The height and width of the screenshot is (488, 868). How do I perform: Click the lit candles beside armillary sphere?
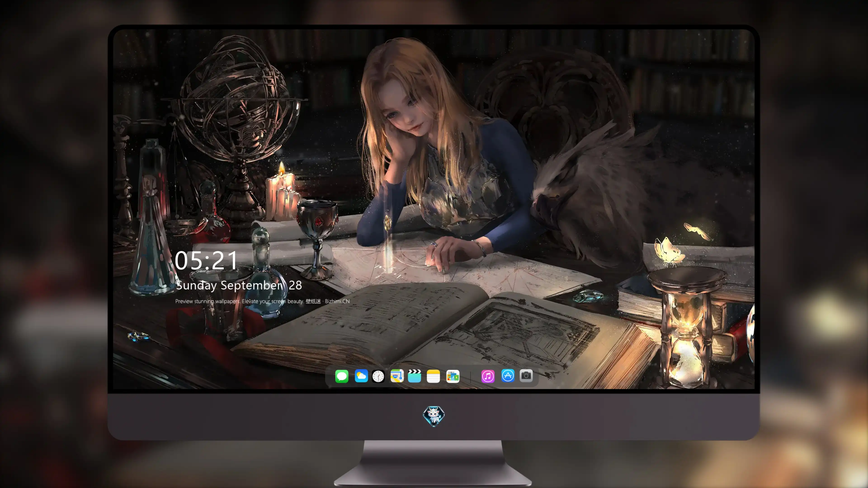tap(282, 194)
